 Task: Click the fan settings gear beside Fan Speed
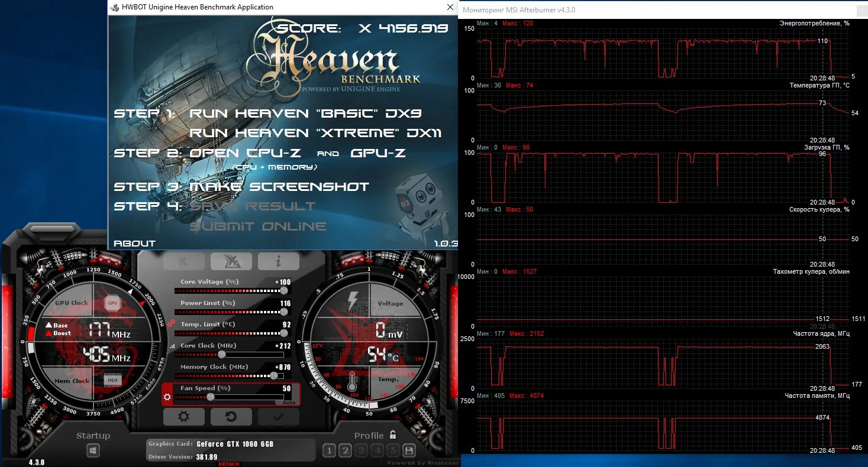click(167, 397)
